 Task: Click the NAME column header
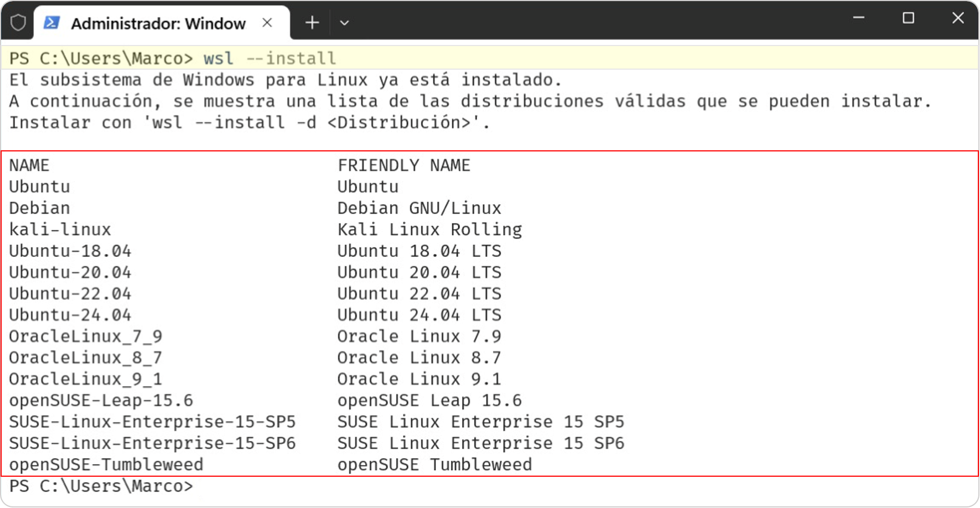29,165
